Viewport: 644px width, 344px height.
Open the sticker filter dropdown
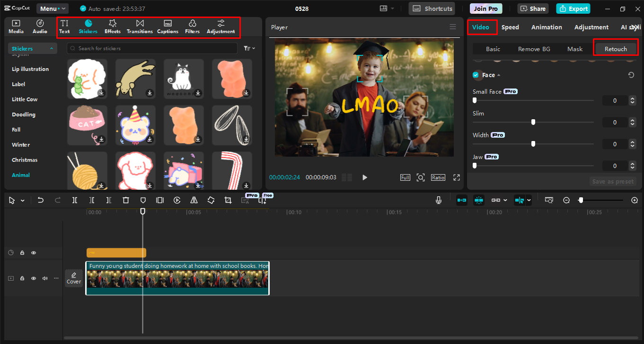pos(249,48)
